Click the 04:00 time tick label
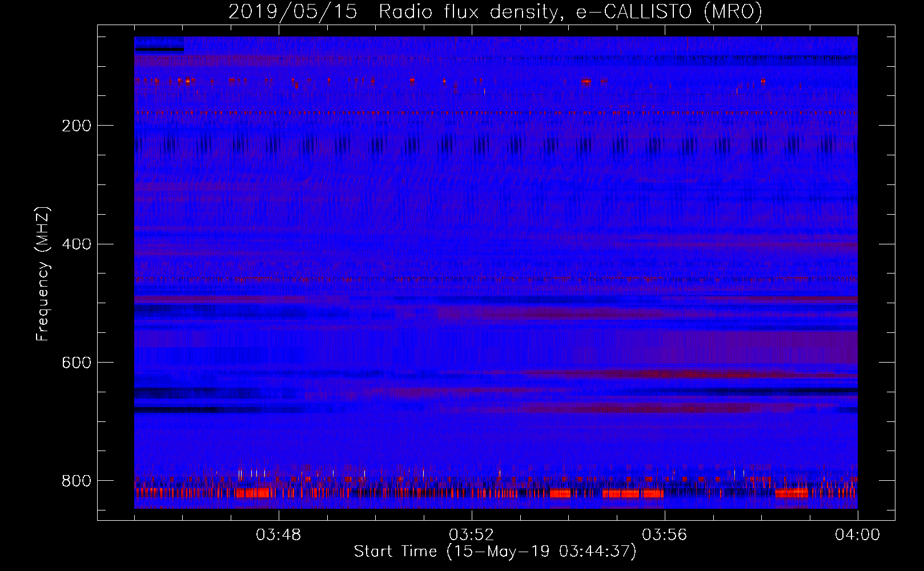Image resolution: width=924 pixels, height=571 pixels. coord(857,535)
